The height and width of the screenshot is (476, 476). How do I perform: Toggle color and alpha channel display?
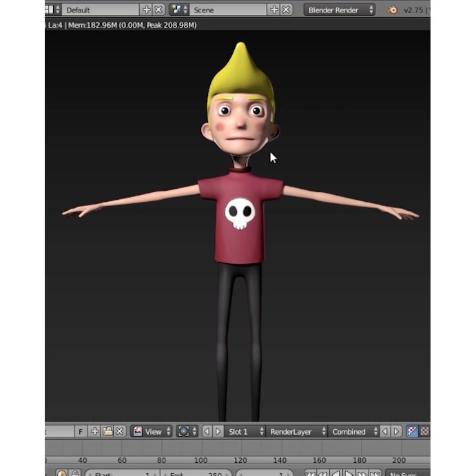413,431
